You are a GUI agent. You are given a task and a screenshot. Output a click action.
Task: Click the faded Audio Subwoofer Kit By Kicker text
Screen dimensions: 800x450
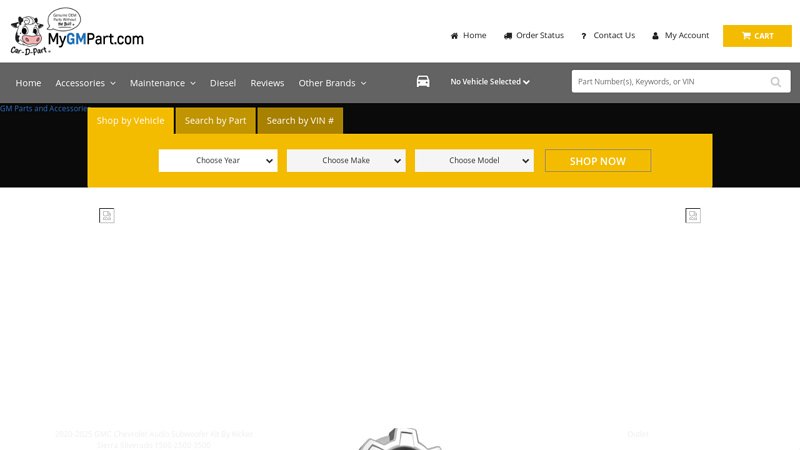[x=154, y=439]
